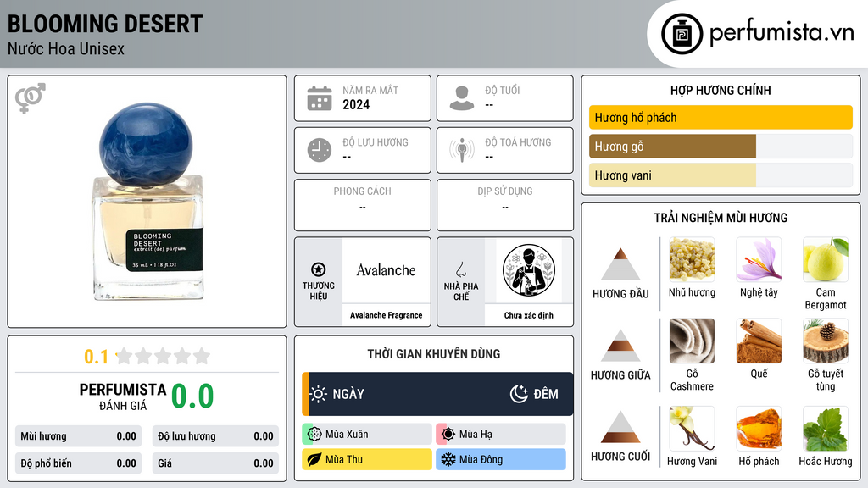This screenshot has height=488, width=868.
Task: Click the Hương hổ phách accord bar
Action: pos(721,117)
